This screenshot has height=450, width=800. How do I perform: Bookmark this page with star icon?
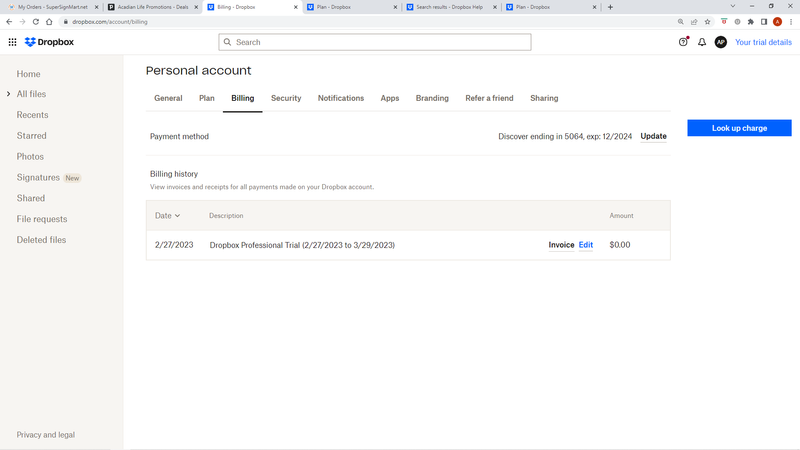click(x=708, y=21)
